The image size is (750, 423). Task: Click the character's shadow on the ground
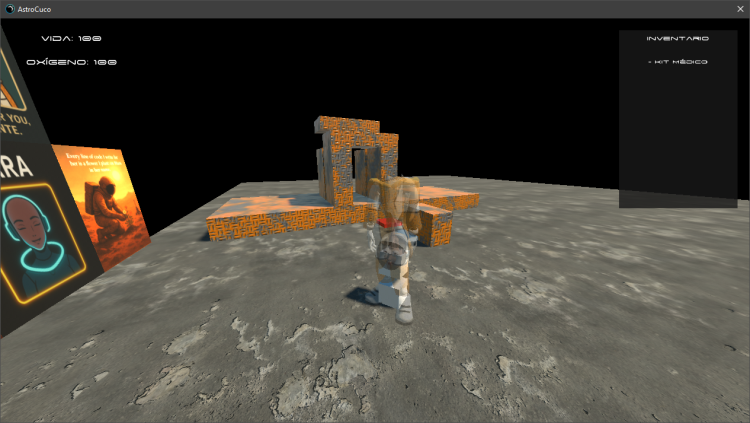(x=360, y=295)
